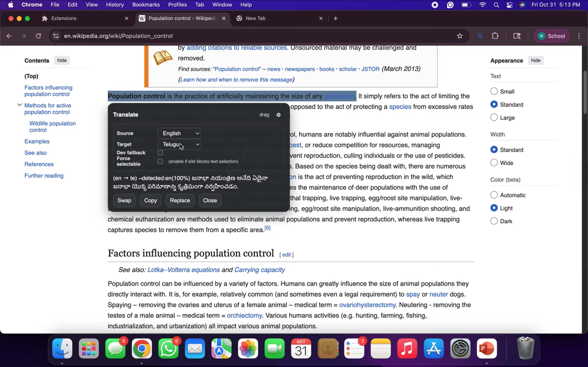Enable the Dev fallback checkbox

[x=160, y=153]
